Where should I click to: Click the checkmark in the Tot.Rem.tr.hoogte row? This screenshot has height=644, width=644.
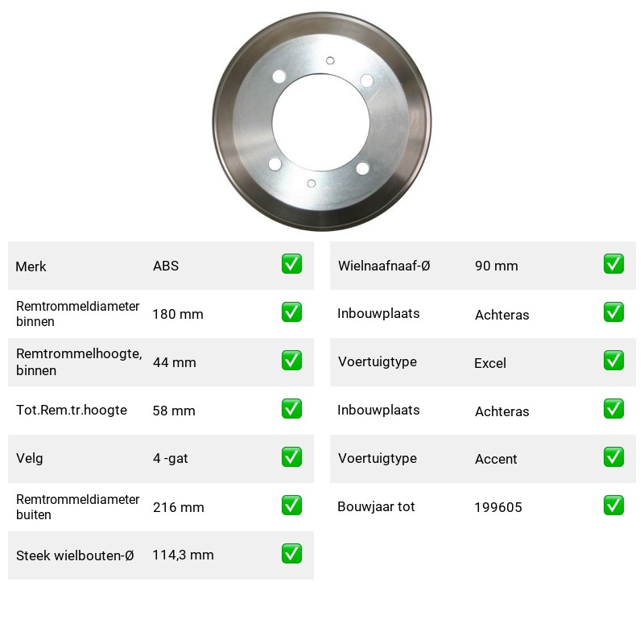coord(291,409)
